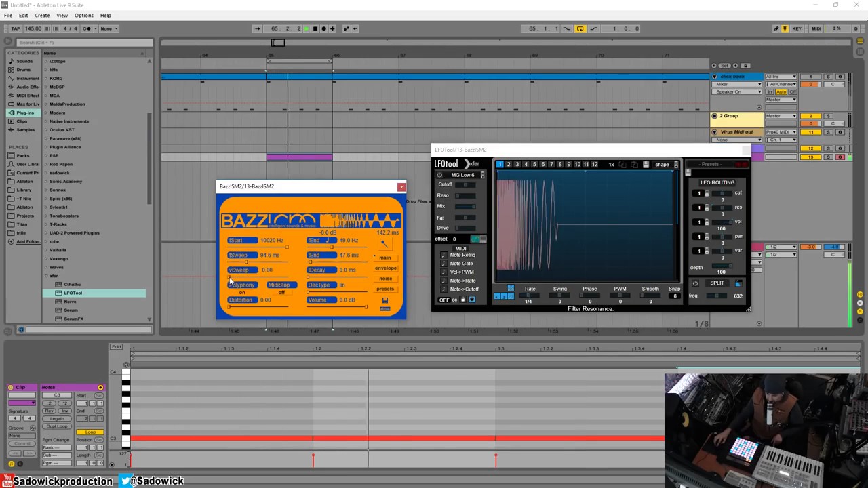Toggle the SPLIT power button in LFOTool

coord(695,283)
